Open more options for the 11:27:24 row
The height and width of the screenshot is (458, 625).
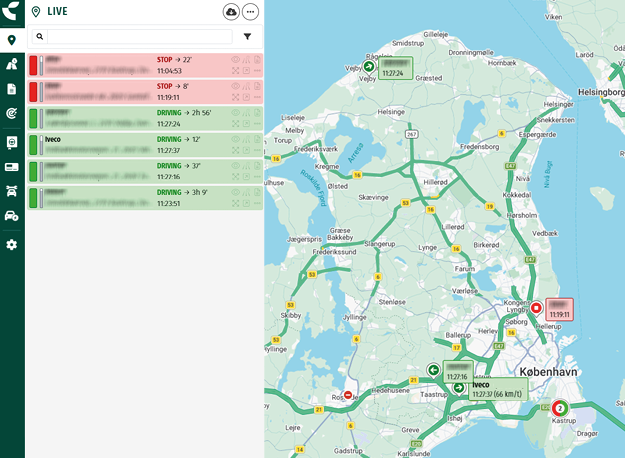pos(257,124)
